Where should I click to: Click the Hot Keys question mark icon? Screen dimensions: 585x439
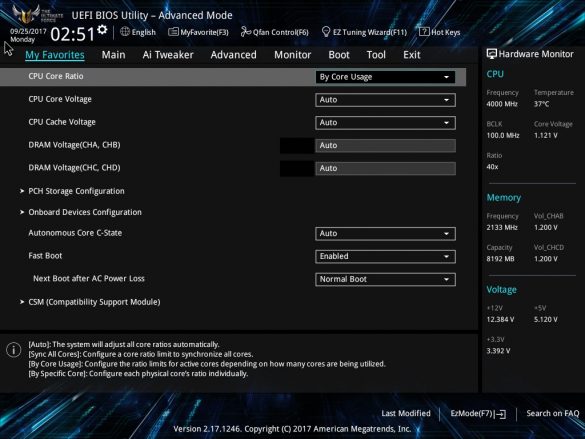pyautogui.click(x=424, y=32)
